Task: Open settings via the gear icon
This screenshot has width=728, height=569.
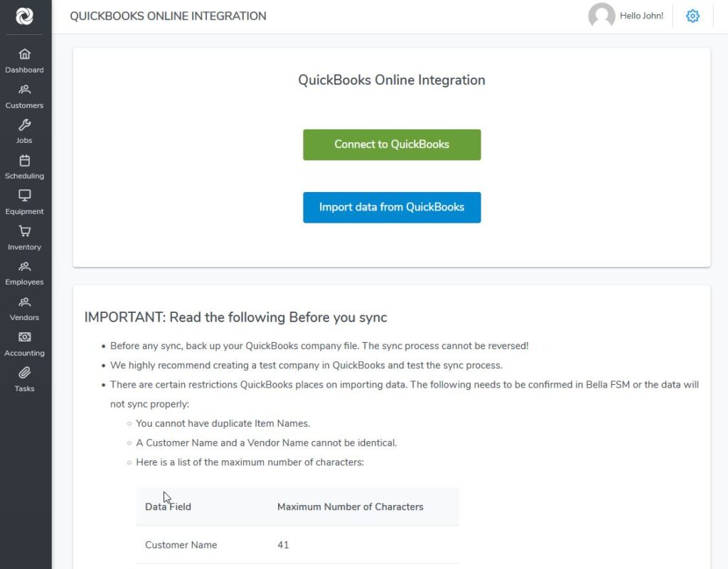Action: 692,16
